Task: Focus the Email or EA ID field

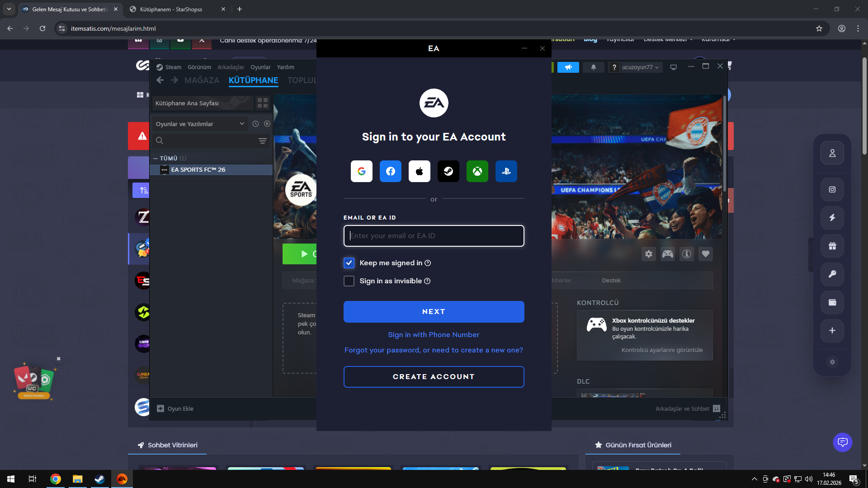Action: coord(434,236)
